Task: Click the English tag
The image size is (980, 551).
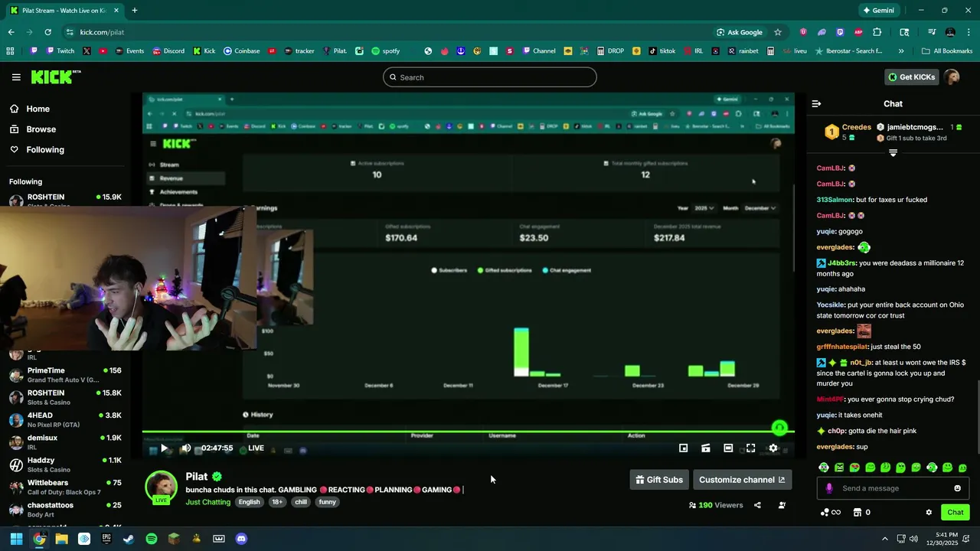Action: (x=249, y=502)
